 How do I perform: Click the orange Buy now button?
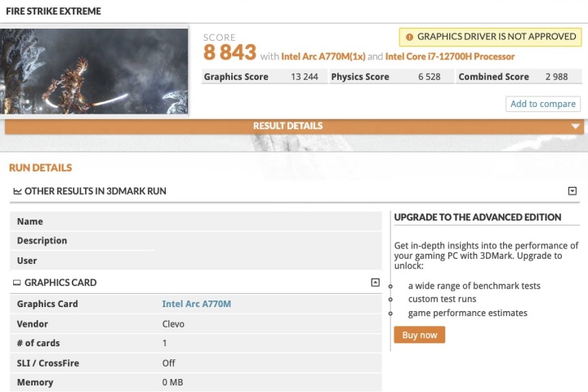click(419, 335)
